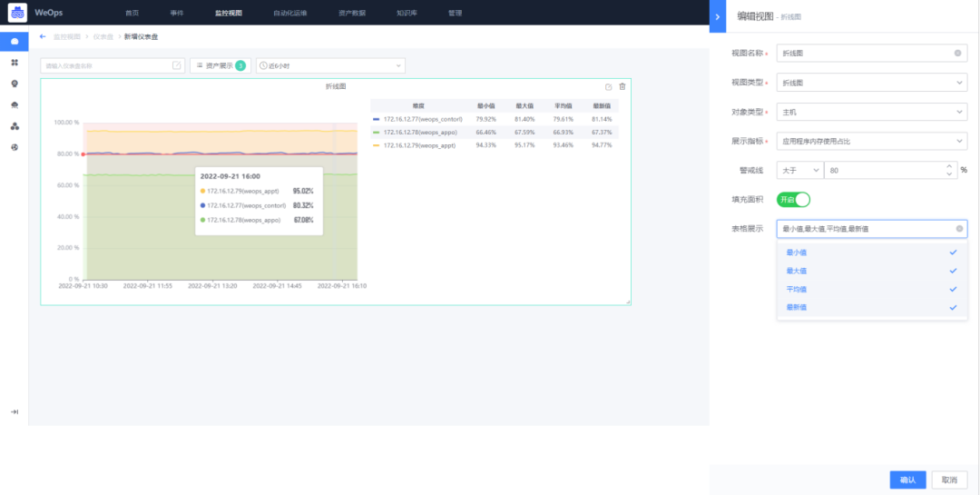The height and width of the screenshot is (495, 980).
Task: Clear the table display selections
Action: (959, 229)
